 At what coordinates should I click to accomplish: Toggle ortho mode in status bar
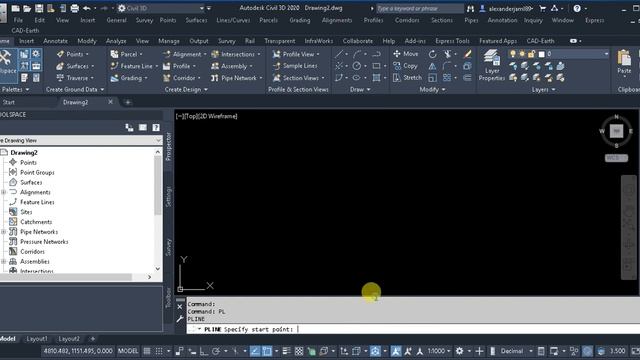(204, 351)
